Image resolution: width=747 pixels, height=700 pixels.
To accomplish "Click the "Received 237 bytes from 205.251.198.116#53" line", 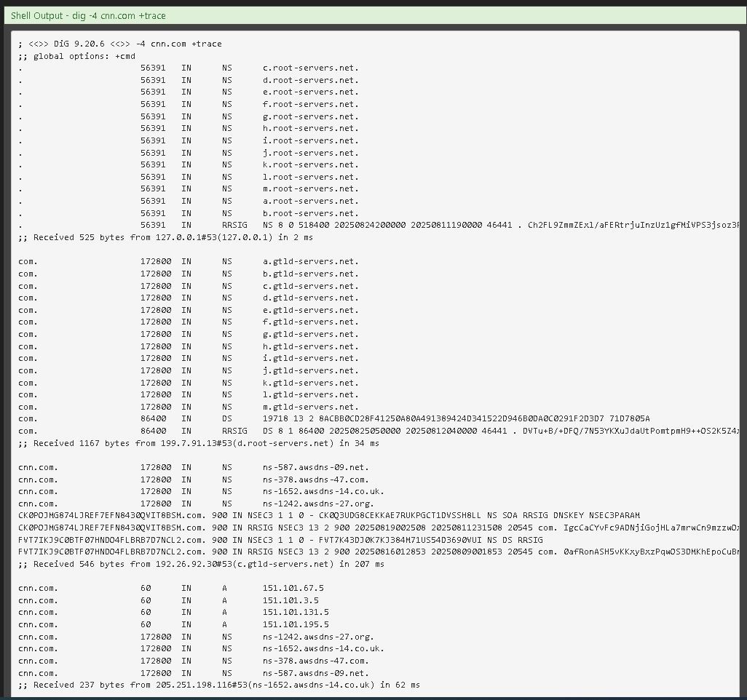I will [219, 685].
